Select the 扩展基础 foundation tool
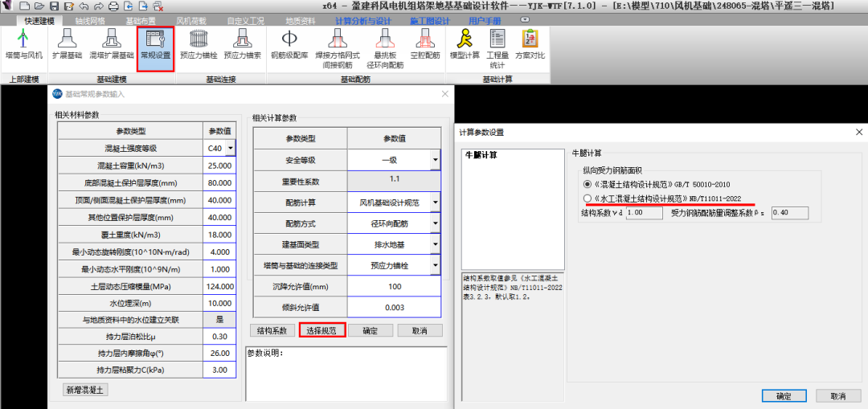Image resolution: width=868 pixels, height=409 pixels. coord(67,45)
